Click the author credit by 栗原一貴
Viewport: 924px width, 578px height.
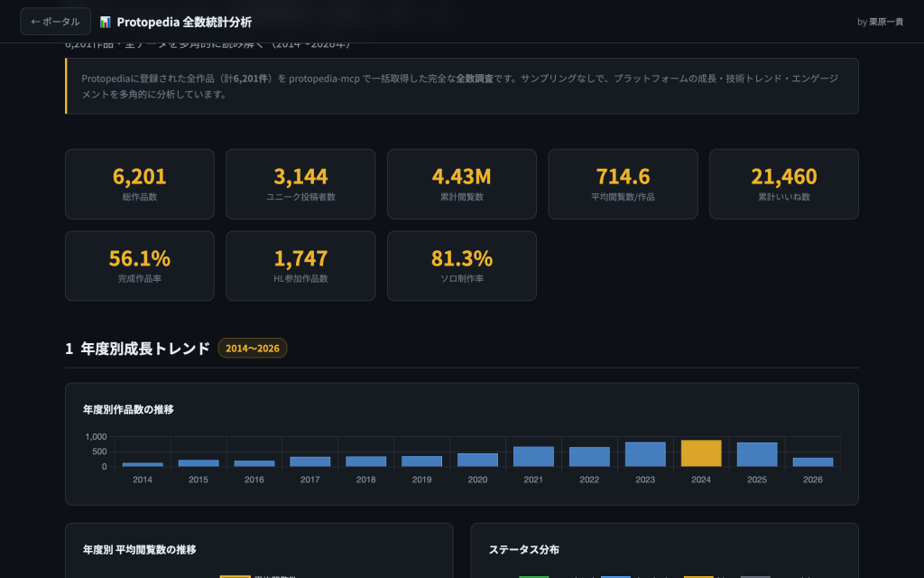tap(880, 22)
